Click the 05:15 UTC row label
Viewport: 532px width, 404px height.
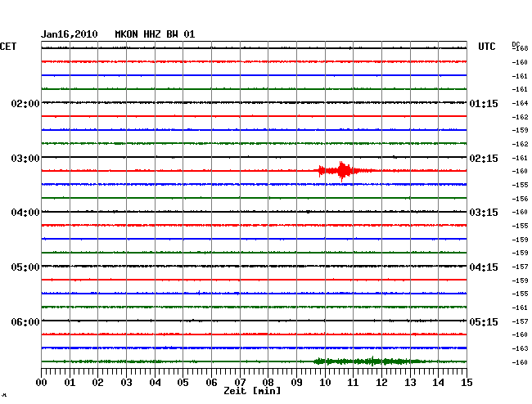tap(484, 321)
